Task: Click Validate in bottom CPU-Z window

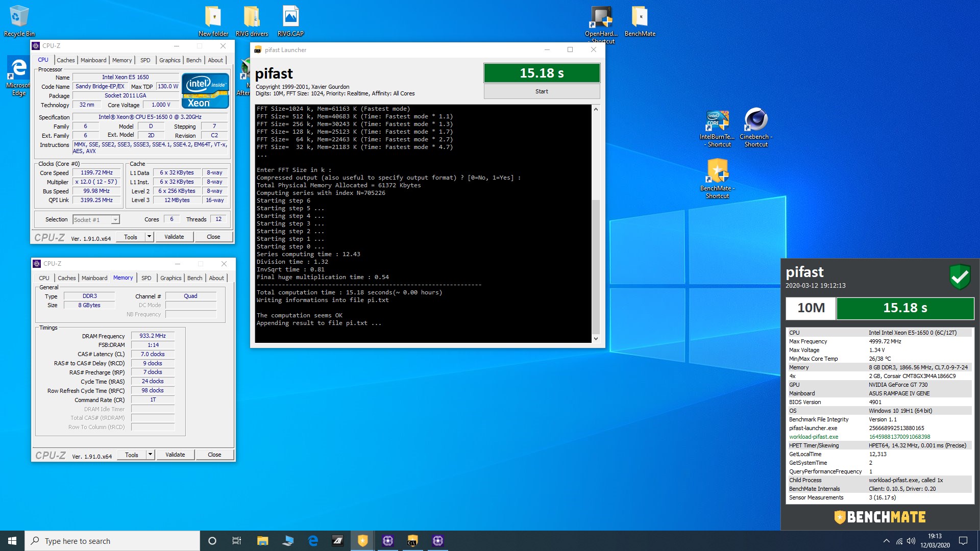Action: pyautogui.click(x=175, y=455)
